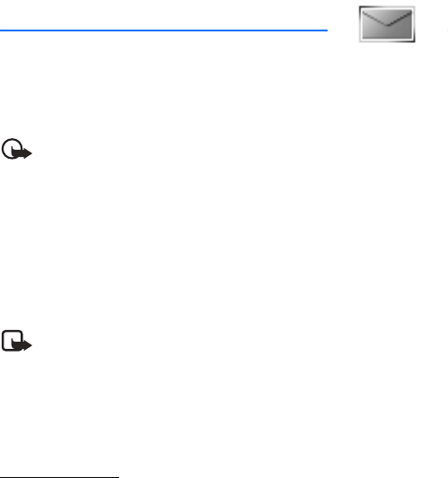Click the short black line at bottom
448x478 pixels.
coord(59,477)
